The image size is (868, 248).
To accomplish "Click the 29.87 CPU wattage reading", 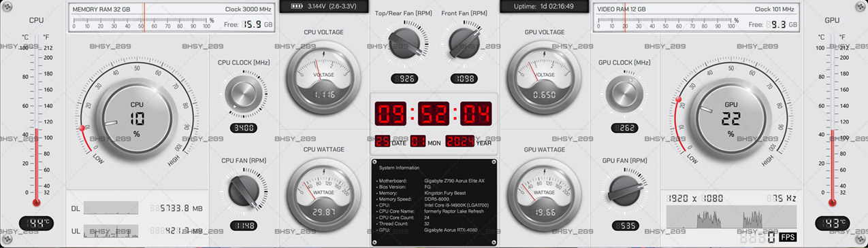I will point(324,212).
